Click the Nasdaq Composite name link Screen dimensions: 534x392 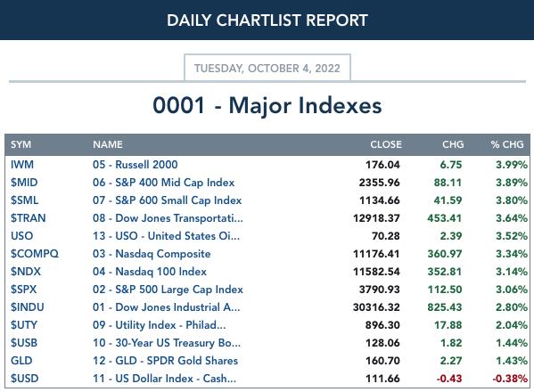point(152,254)
